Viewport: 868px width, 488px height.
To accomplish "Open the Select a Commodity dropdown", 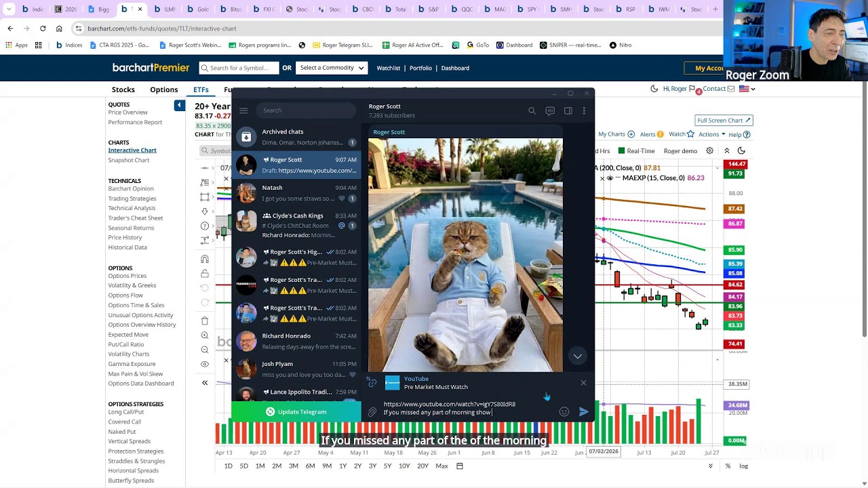I will pyautogui.click(x=332, y=68).
